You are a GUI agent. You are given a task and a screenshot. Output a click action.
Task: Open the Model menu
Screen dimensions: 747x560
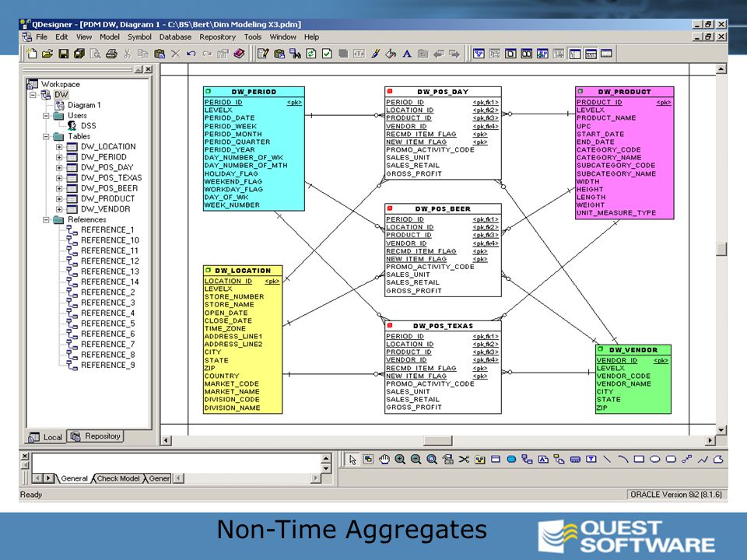click(x=110, y=37)
